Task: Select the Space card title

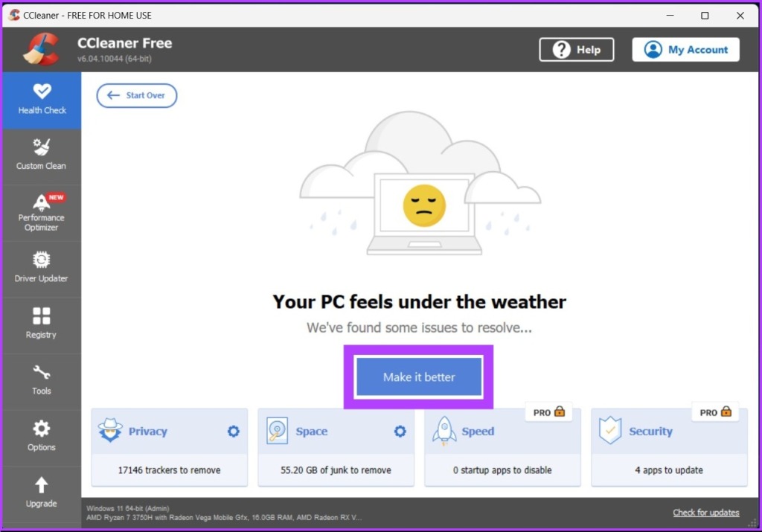Action: (312, 432)
